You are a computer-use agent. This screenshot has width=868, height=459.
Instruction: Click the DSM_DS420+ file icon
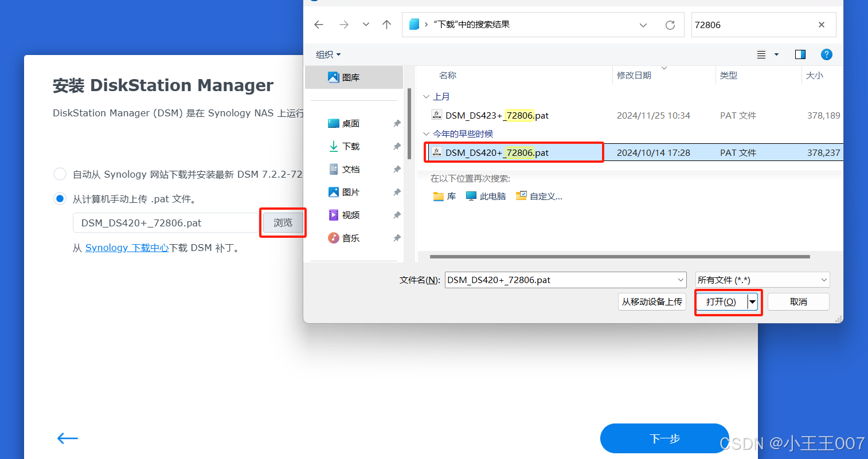click(437, 152)
